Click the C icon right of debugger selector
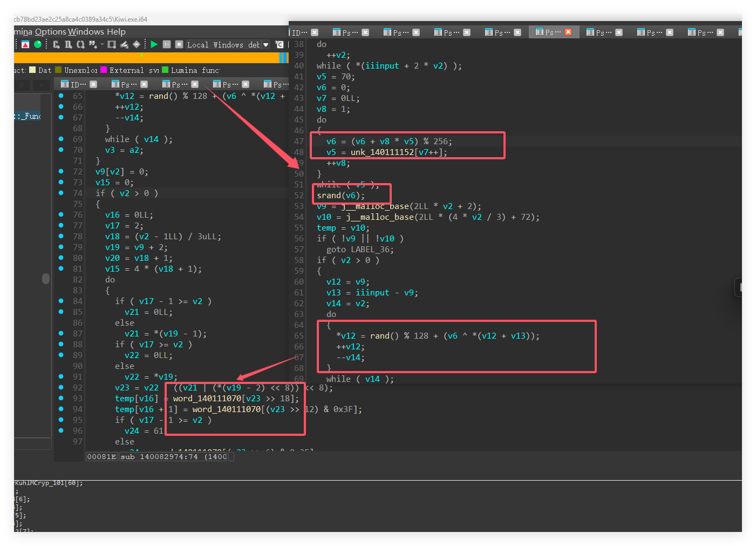 280,44
